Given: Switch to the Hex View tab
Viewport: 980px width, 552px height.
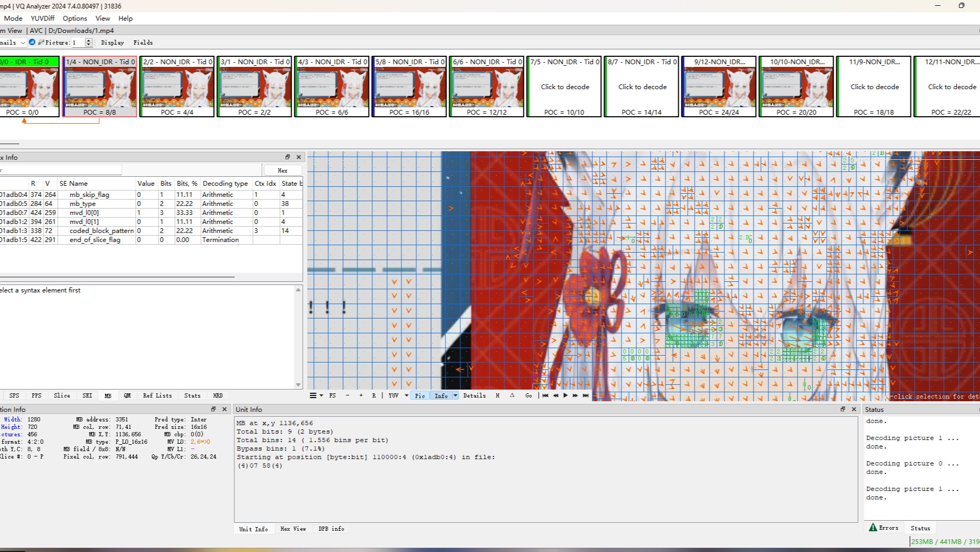Looking at the screenshot, I should pyautogui.click(x=293, y=529).
